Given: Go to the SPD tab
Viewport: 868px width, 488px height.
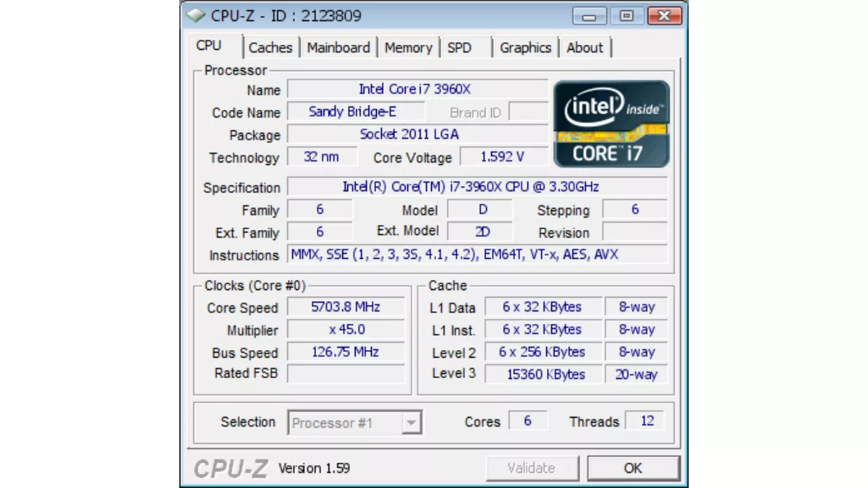Looking at the screenshot, I should point(459,48).
